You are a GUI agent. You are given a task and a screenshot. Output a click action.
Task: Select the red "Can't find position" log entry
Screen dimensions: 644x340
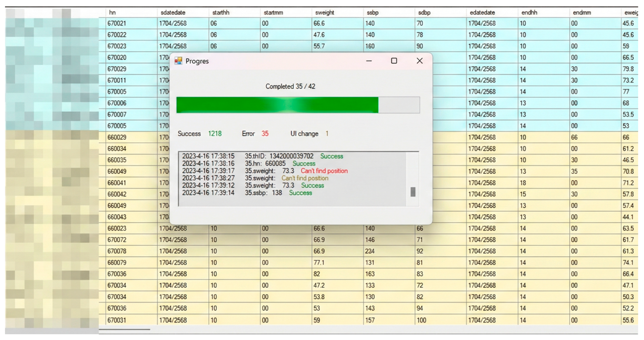(x=324, y=171)
